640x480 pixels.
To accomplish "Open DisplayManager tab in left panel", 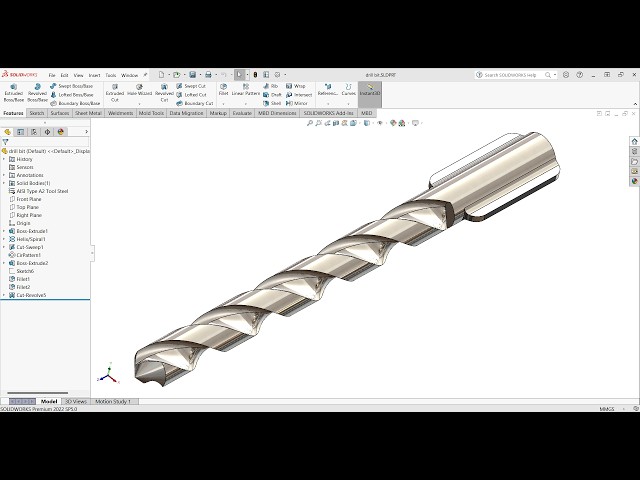I will pyautogui.click(x=61, y=132).
